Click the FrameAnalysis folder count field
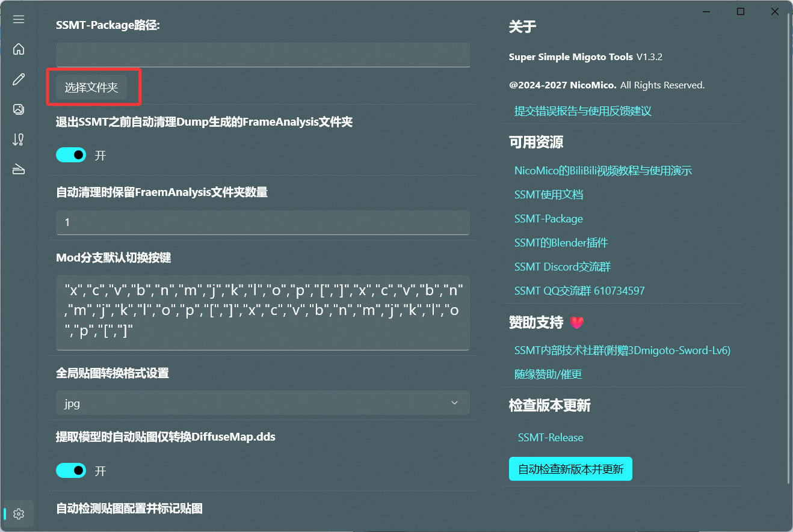Viewport: 793px width, 532px height. (262, 222)
